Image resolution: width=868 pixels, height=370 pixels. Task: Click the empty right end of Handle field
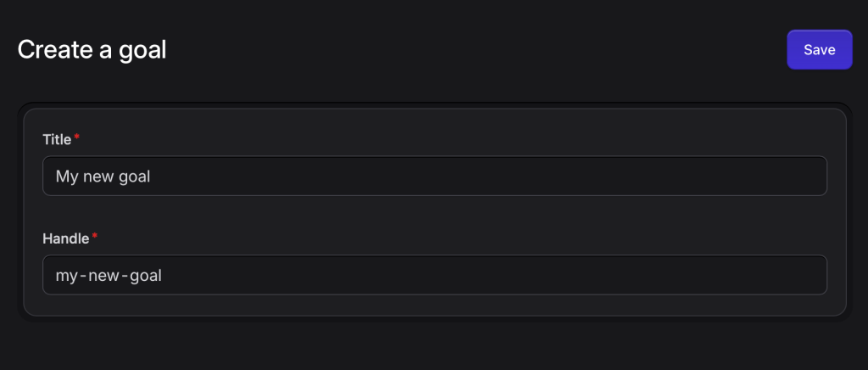click(763, 276)
